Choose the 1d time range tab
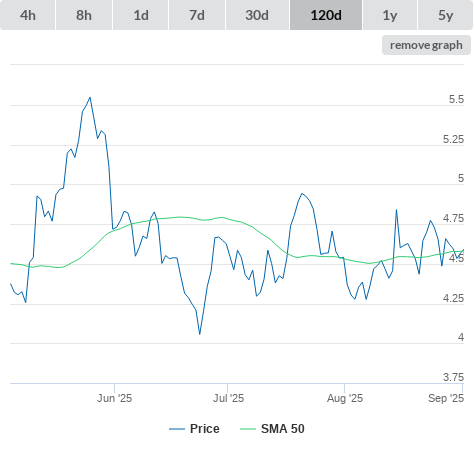 tap(141, 15)
